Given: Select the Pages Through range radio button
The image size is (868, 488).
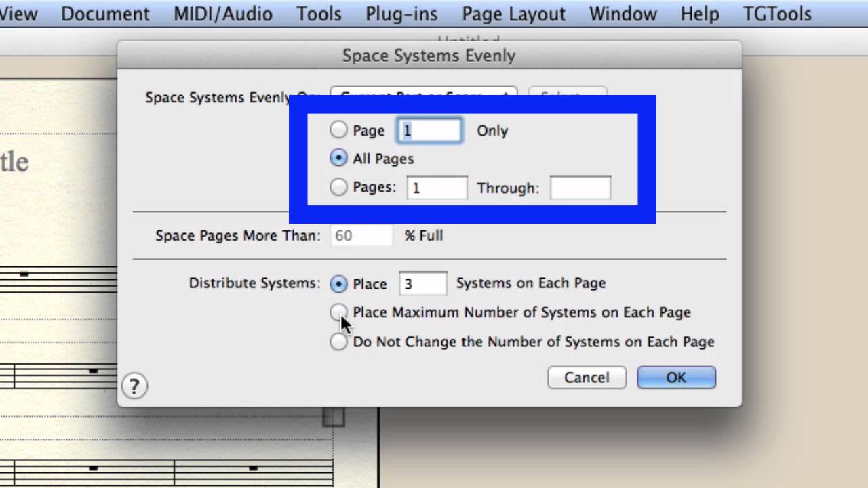Looking at the screenshot, I should (338, 187).
